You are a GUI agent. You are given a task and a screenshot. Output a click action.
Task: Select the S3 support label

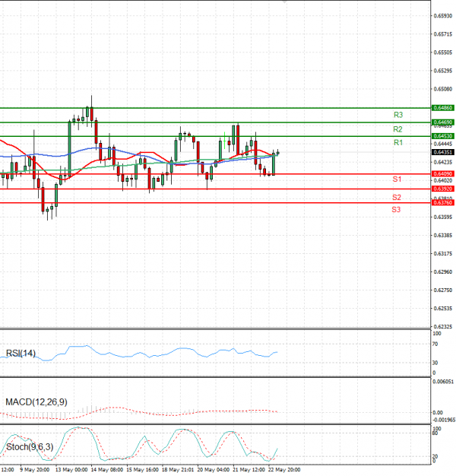click(x=397, y=209)
